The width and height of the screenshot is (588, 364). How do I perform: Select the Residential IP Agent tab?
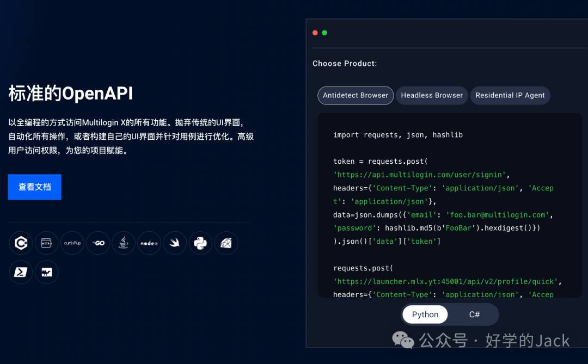click(x=510, y=96)
